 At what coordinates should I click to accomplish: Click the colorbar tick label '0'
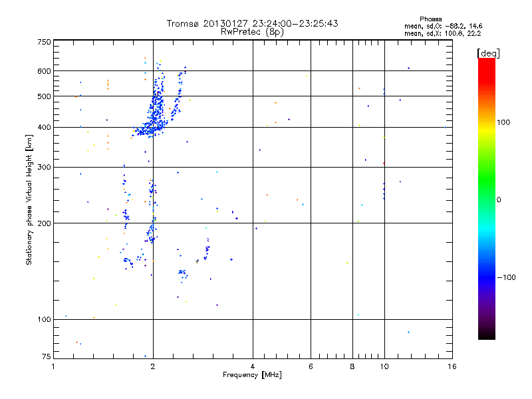pos(499,200)
